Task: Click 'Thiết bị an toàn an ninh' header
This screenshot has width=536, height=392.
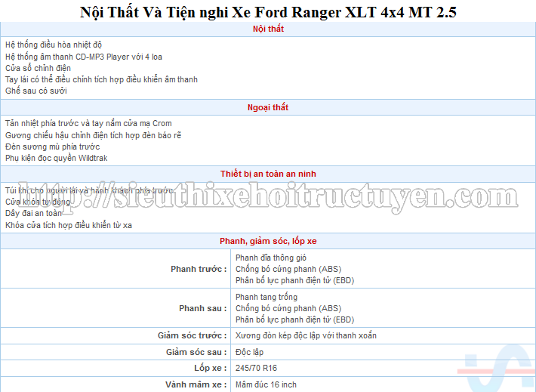Action: 268,174
